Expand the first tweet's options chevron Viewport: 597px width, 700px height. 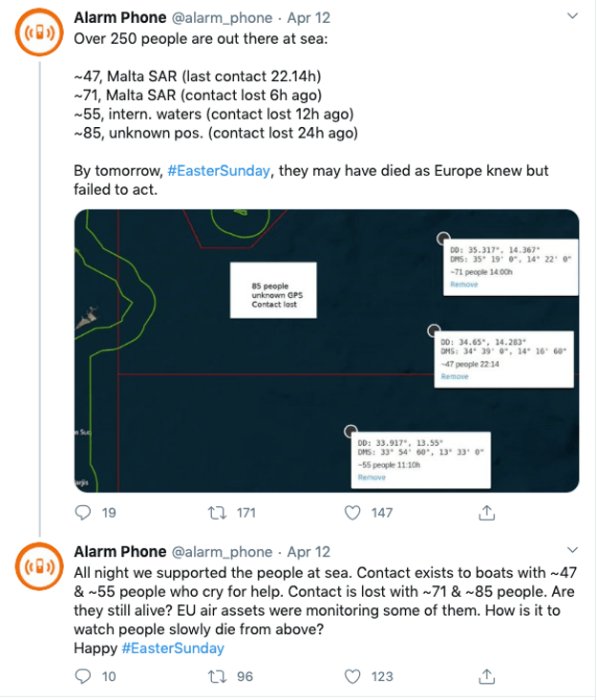point(572,16)
